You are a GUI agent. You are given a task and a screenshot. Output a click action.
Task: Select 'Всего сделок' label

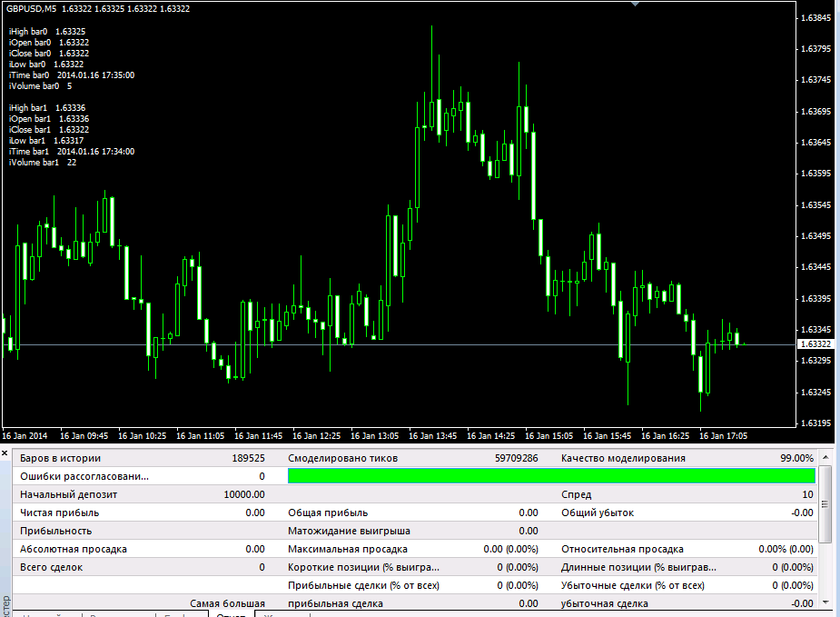51,568
